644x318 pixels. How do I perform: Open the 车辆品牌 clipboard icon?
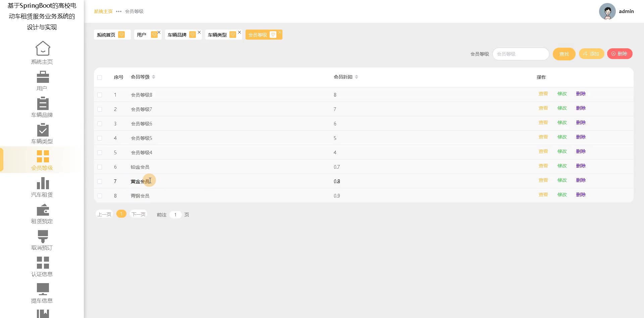(43, 103)
